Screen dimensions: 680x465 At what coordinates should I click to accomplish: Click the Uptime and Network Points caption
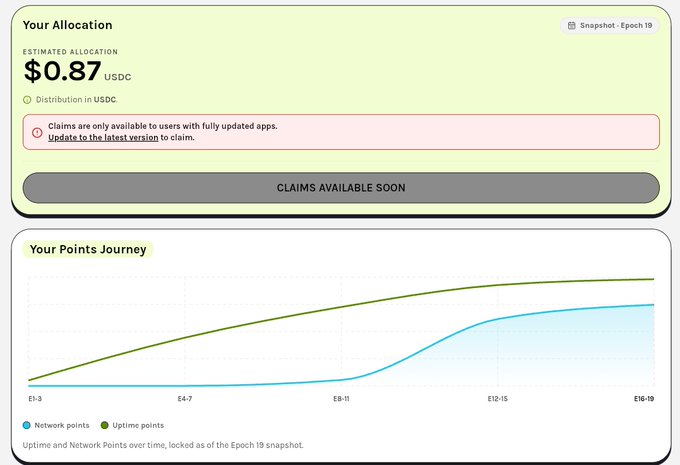pos(163,445)
